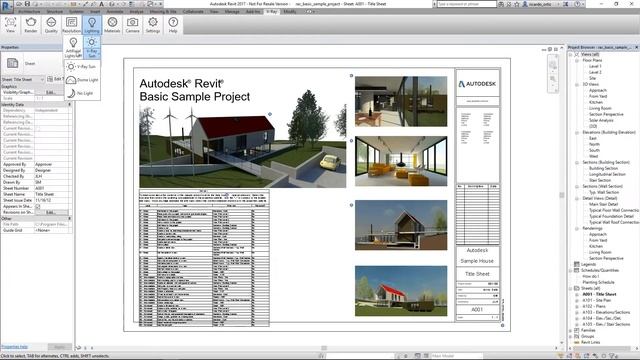Expand the Families tree node
Image resolution: width=640 pixels, height=360 pixels.
tap(571, 330)
